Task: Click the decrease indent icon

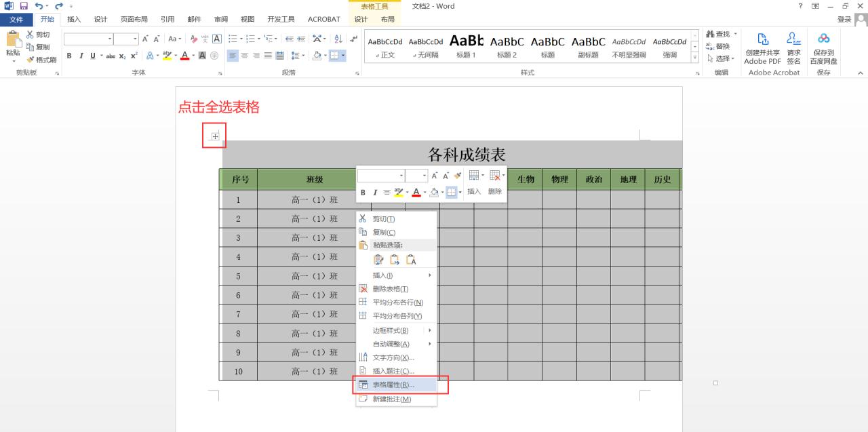Action: (x=289, y=39)
